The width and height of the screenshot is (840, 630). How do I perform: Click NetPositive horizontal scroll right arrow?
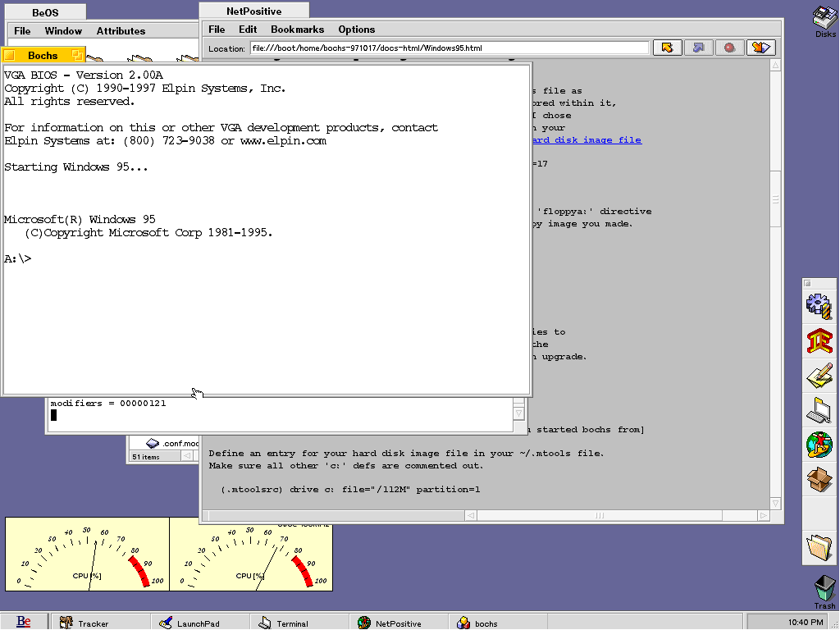pyautogui.click(x=764, y=515)
